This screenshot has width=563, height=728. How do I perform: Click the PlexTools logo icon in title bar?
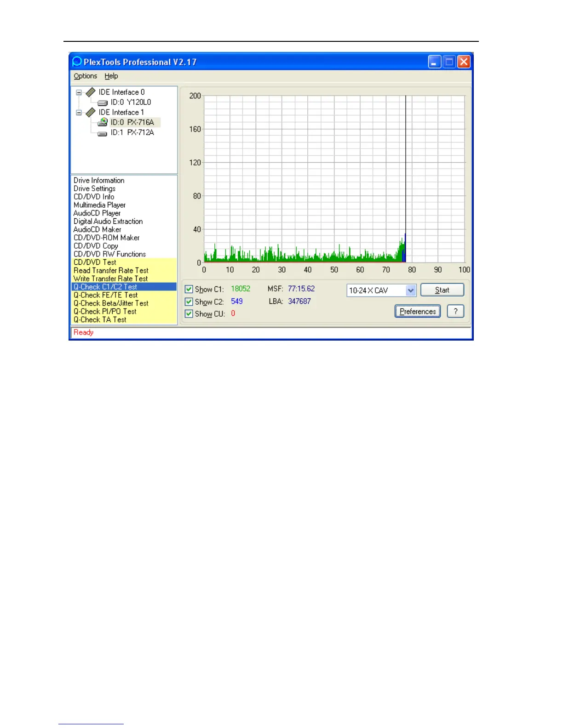click(x=77, y=61)
